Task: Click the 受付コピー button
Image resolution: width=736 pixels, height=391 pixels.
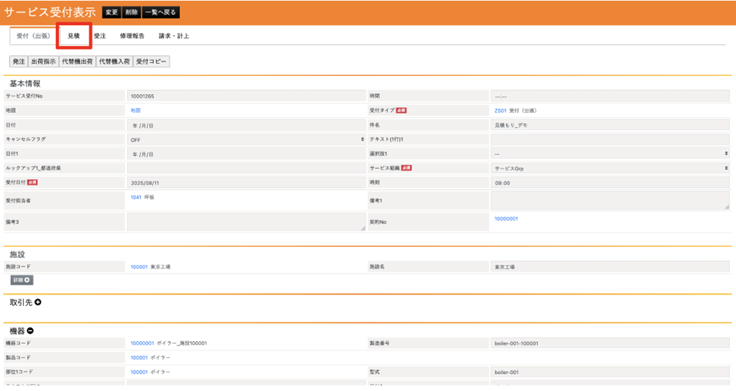Action: tap(151, 61)
